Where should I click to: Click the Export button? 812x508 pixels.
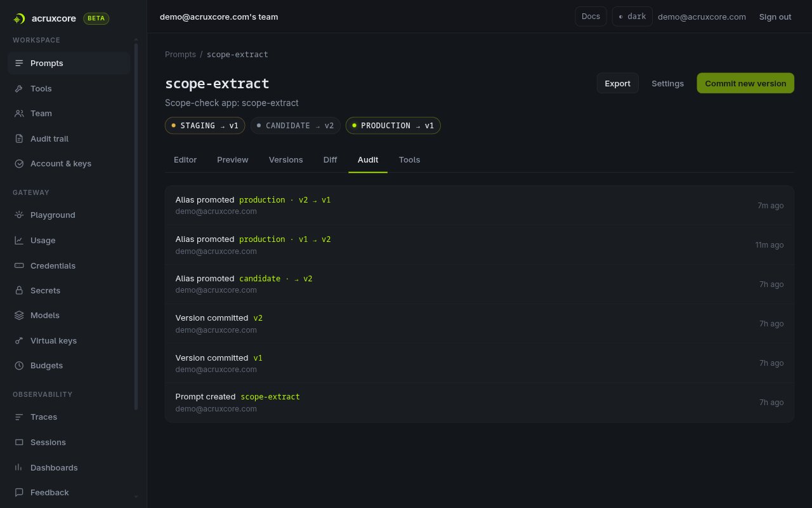(617, 83)
